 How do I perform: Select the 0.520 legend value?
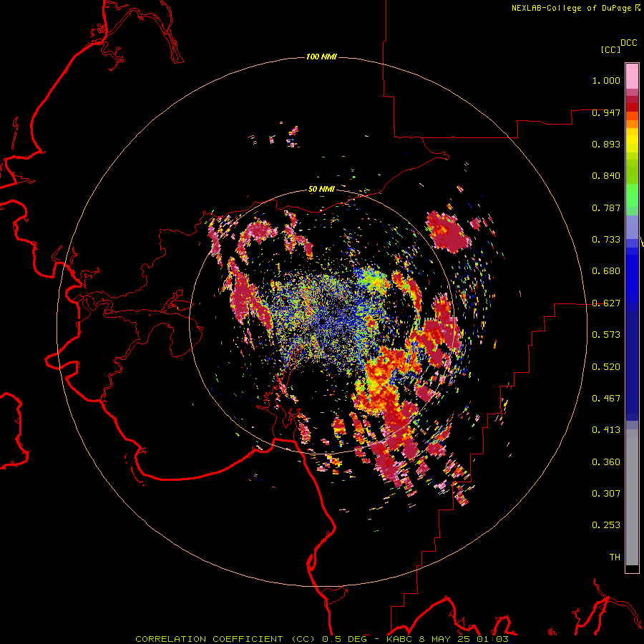coord(606,367)
